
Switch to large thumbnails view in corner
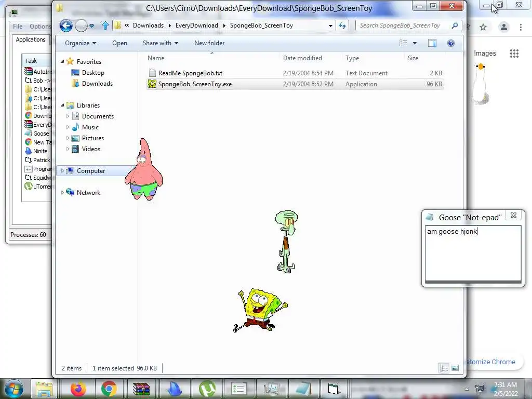tap(455, 368)
